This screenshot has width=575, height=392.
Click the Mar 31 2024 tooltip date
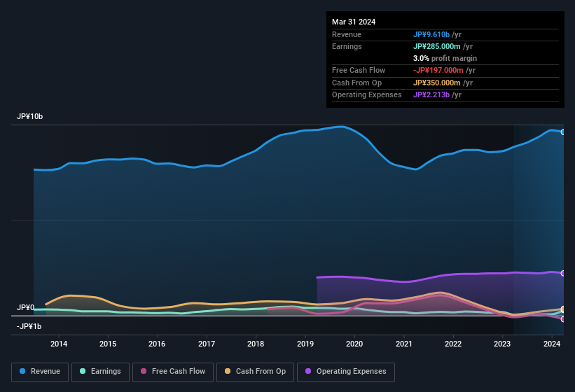click(x=354, y=22)
